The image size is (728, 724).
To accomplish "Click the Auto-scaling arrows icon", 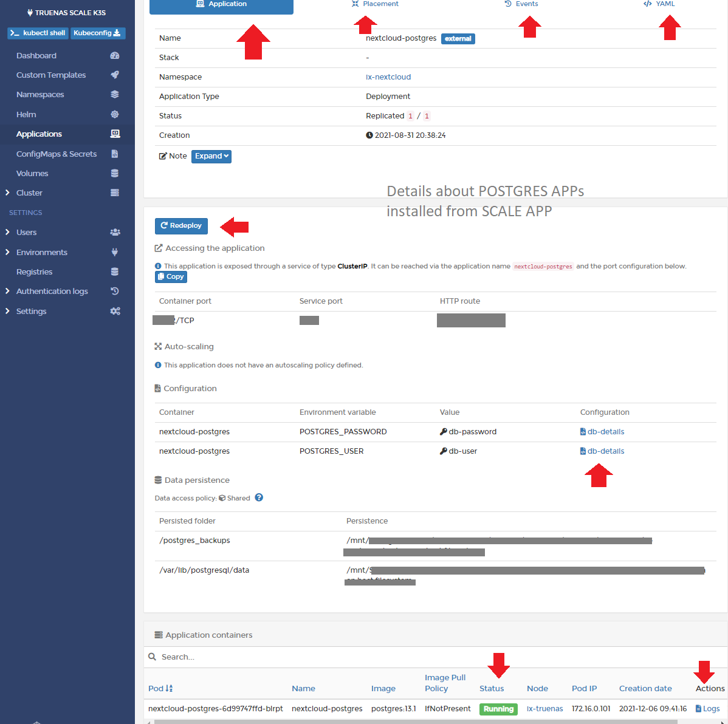I will coord(158,346).
